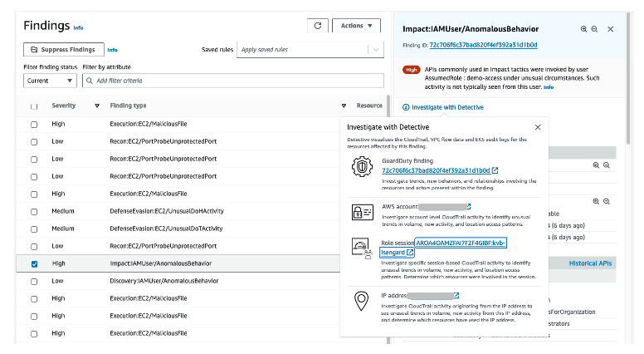Focus the Add filter criteria field
The image size is (644, 354).
[x=233, y=81]
